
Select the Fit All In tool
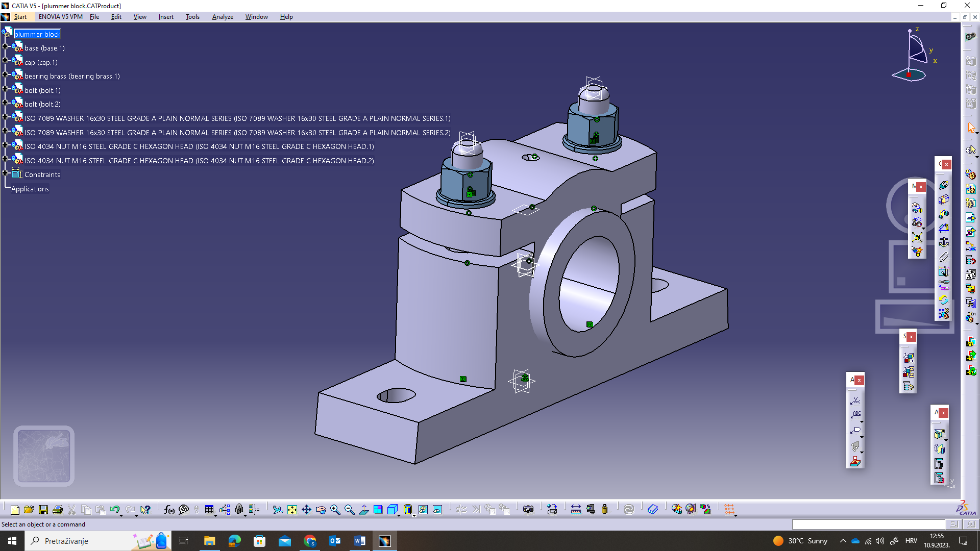tap(292, 509)
